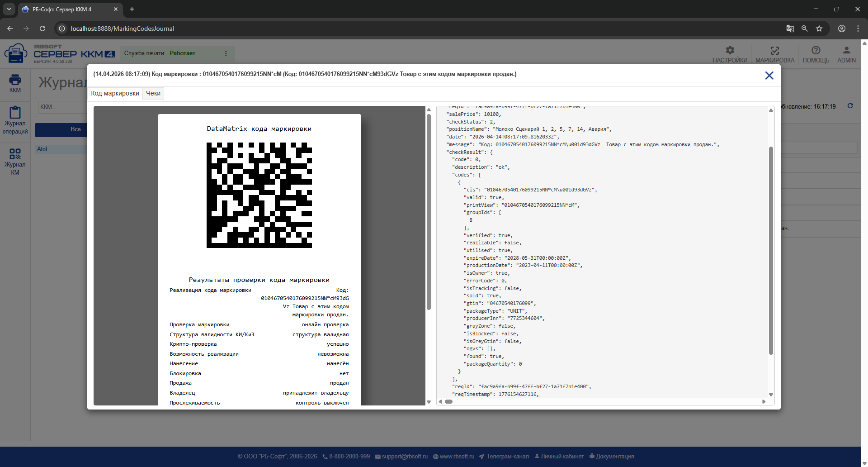The image size is (868, 467).
Task: Click the Крипто-проверка row on the receipt
Action: click(x=259, y=344)
